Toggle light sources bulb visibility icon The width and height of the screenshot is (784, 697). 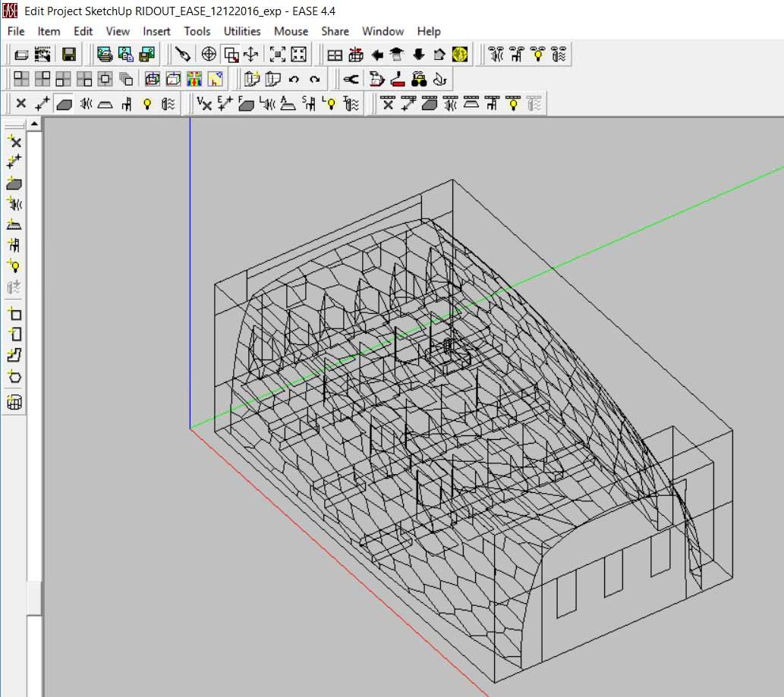147,103
